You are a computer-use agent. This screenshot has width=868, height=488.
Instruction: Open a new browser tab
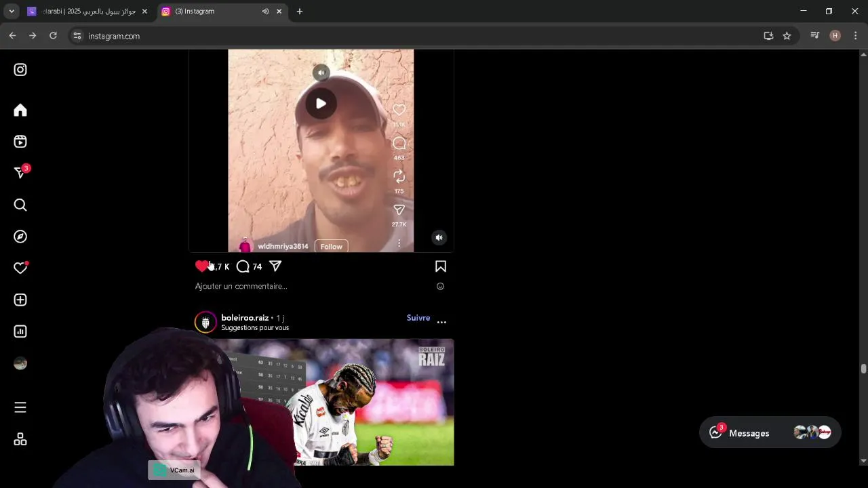tap(300, 12)
